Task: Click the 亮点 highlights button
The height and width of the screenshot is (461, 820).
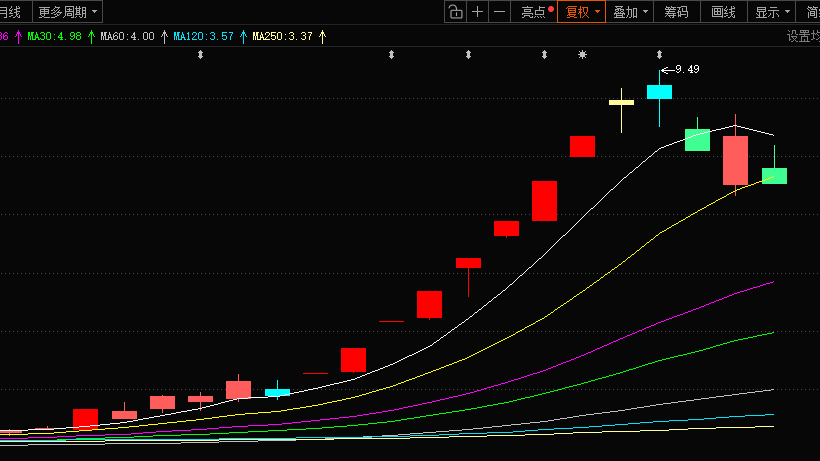Action: 534,11
